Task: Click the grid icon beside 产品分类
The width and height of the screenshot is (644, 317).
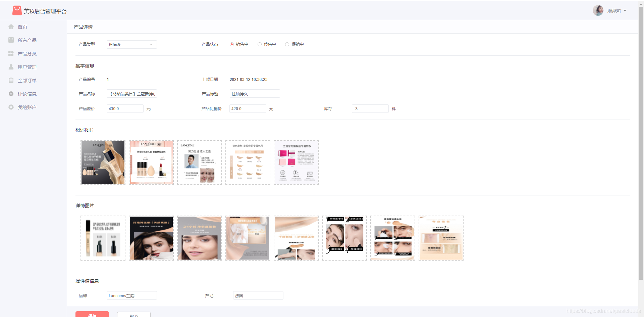Action: [11, 53]
